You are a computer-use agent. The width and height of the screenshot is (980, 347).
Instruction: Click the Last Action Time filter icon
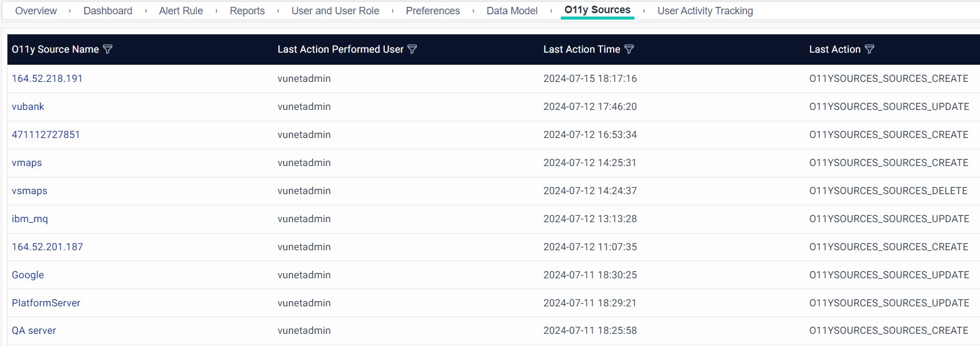click(x=629, y=49)
